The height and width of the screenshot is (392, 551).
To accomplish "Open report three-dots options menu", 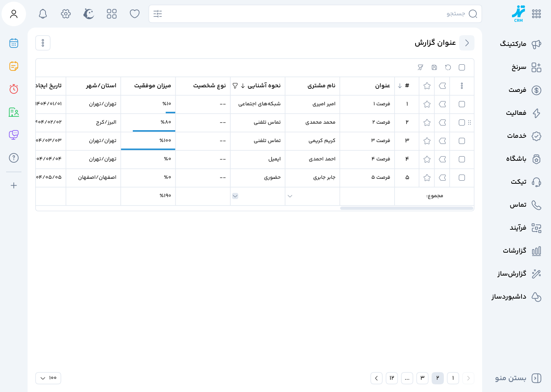I will 43,43.
